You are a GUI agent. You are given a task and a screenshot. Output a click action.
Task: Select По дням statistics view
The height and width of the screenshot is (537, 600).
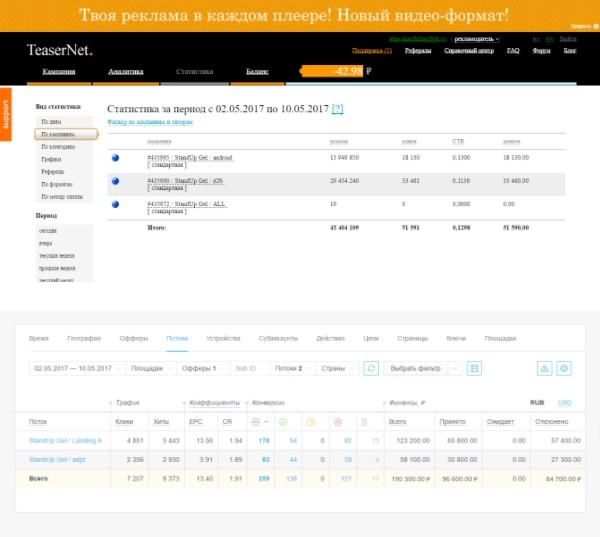[51, 121]
